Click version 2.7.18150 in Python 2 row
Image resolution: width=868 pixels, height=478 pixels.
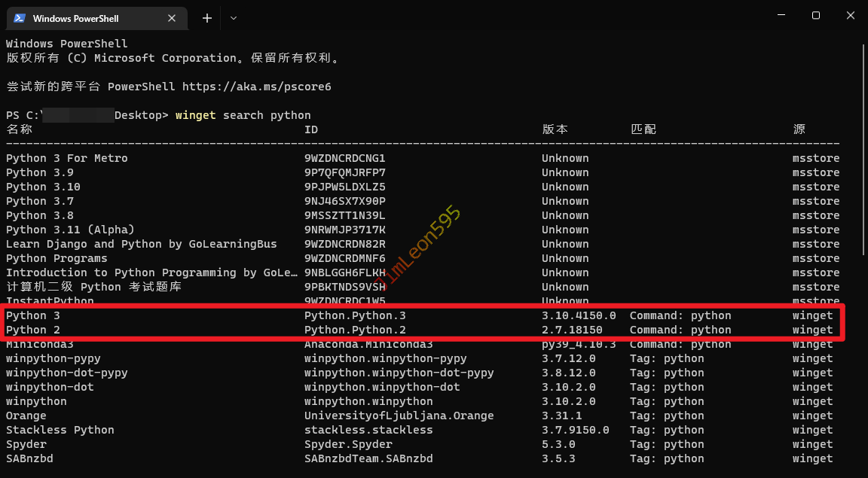point(571,330)
